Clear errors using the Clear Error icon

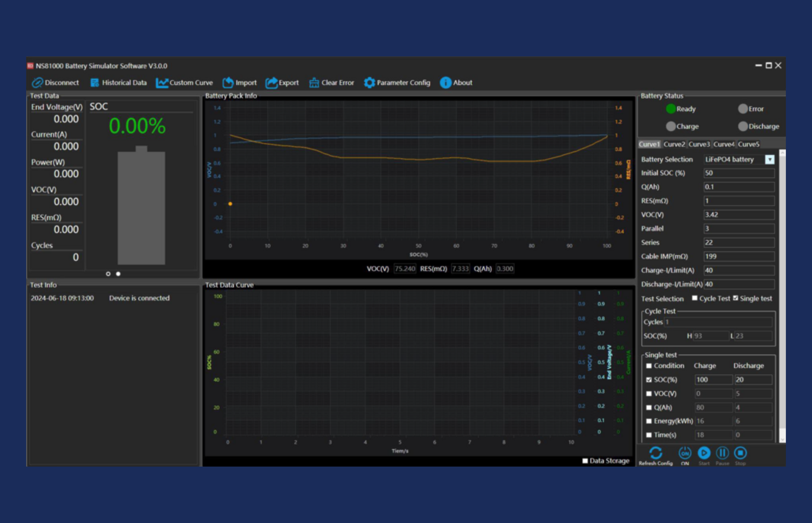click(x=314, y=83)
